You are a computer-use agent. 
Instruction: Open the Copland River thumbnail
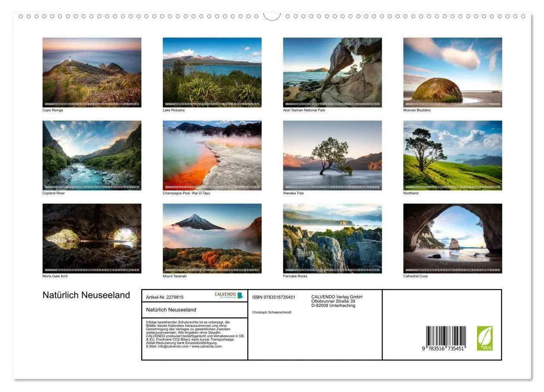tap(92, 155)
